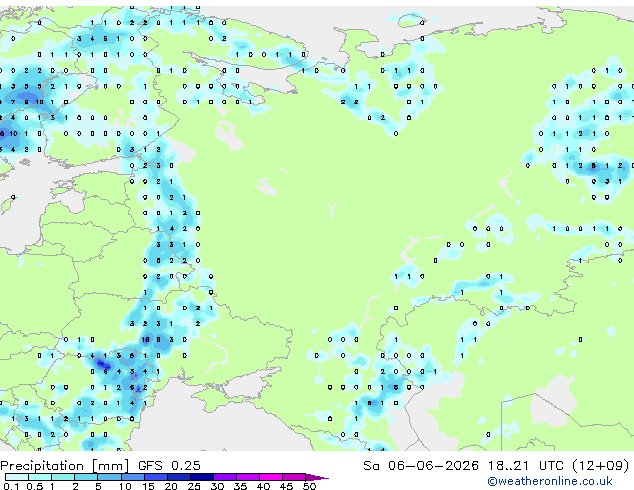The width and height of the screenshot is (634, 490).
Task: Select the 20–25 mm legend color swatch
Action: pyautogui.click(x=178, y=477)
